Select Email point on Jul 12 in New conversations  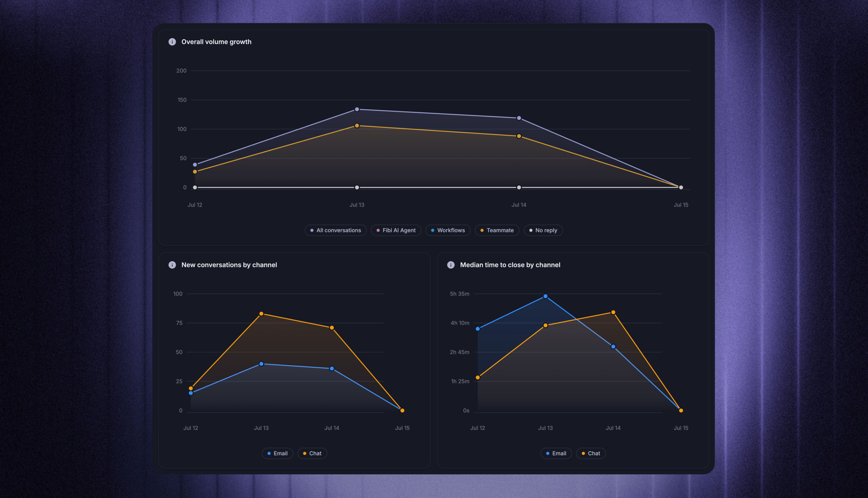pyautogui.click(x=191, y=393)
